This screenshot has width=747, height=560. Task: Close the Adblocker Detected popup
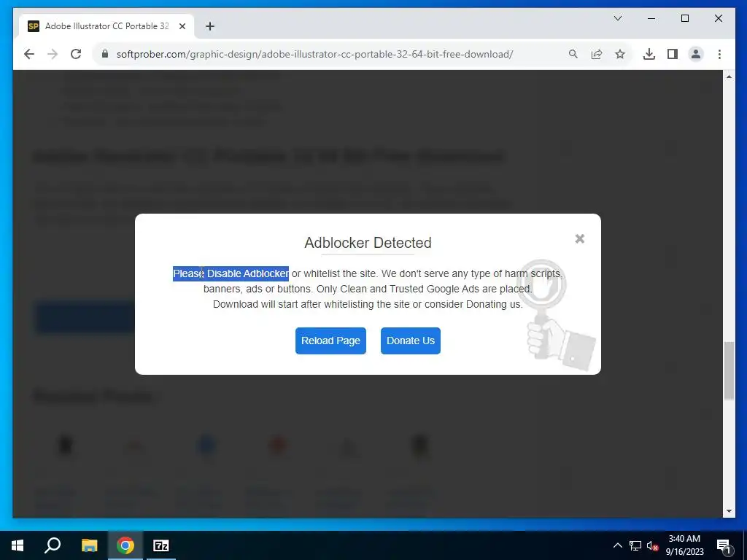pyautogui.click(x=579, y=238)
